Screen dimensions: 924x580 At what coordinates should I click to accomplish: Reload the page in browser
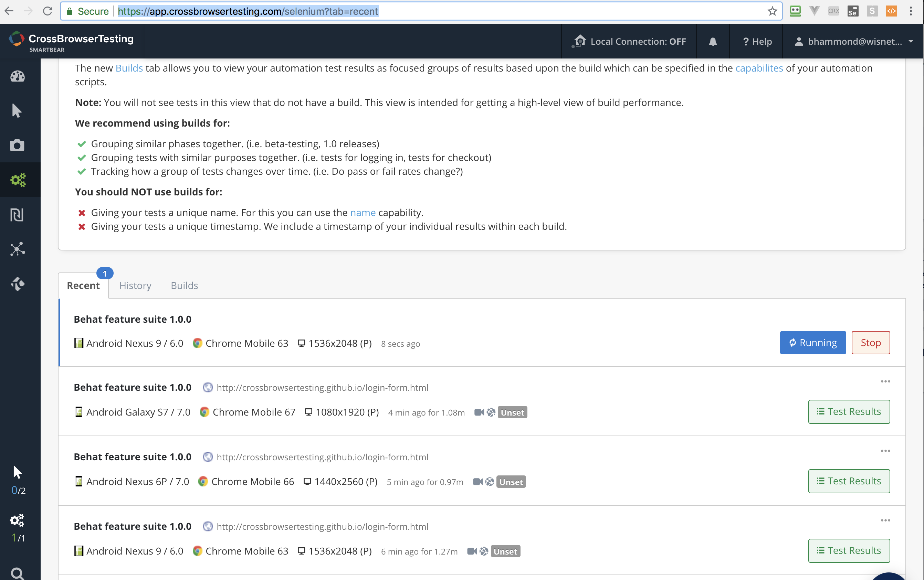(48, 11)
